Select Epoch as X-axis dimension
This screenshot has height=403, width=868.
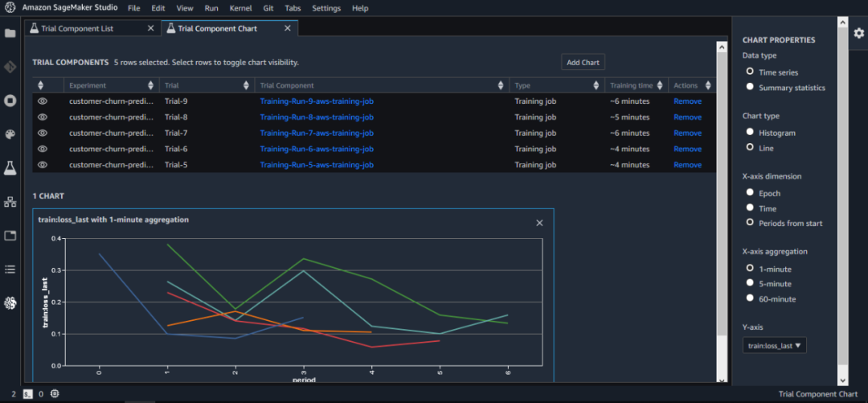[x=750, y=192]
